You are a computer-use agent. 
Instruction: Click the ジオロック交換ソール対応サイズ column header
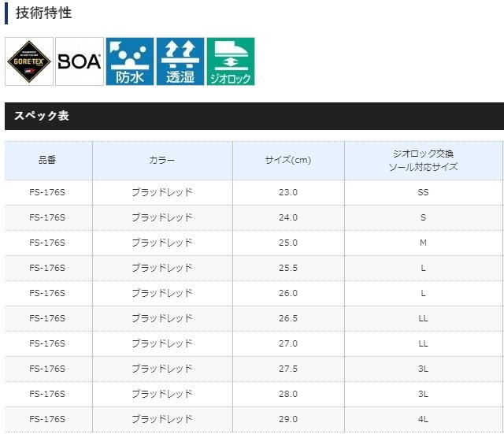click(x=424, y=161)
